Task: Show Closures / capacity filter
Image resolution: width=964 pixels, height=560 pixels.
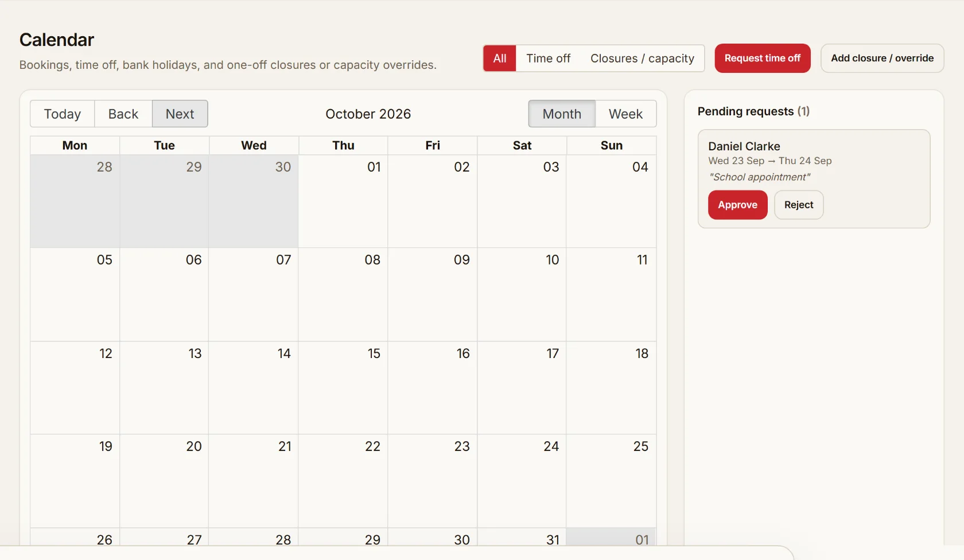Action: tap(642, 59)
